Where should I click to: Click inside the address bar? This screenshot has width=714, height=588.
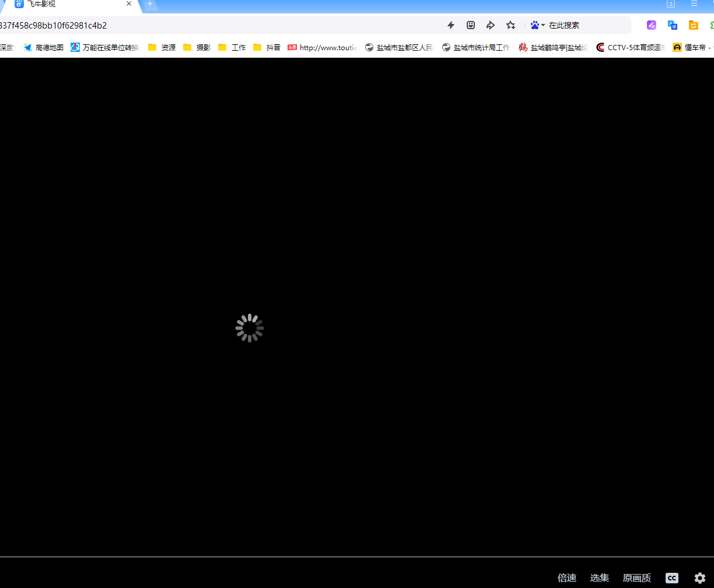(x=233, y=25)
